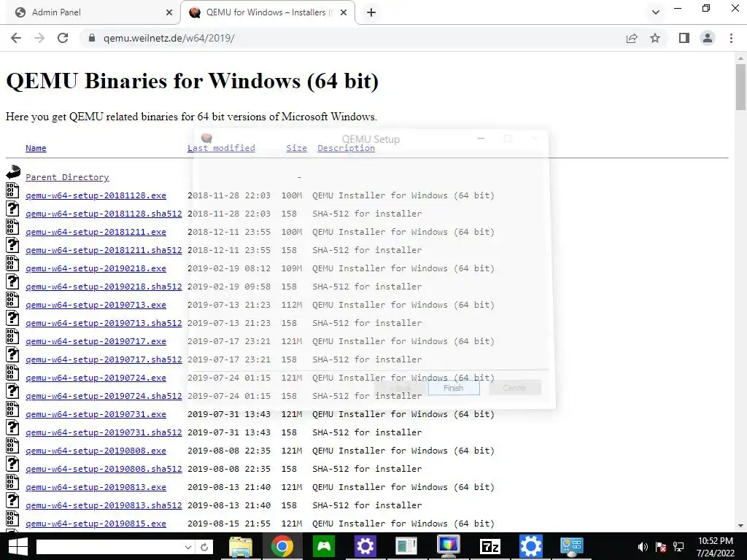Click the back-arrow icon beside Parent Directory
Viewport: 747px width, 560px height.
13,172
